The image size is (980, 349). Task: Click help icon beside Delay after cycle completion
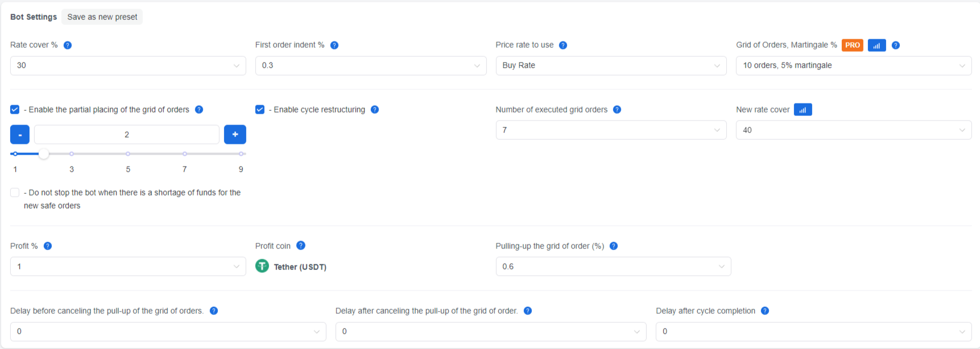pyautogui.click(x=765, y=311)
